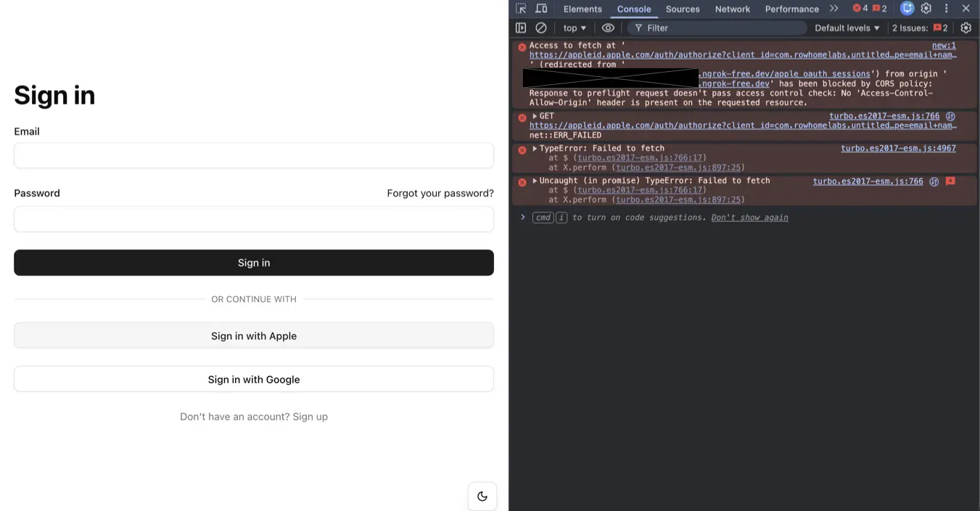Viewport: 980px width, 511px height.
Task: Open the AI assistance icon in DevTools
Action: coord(907,8)
